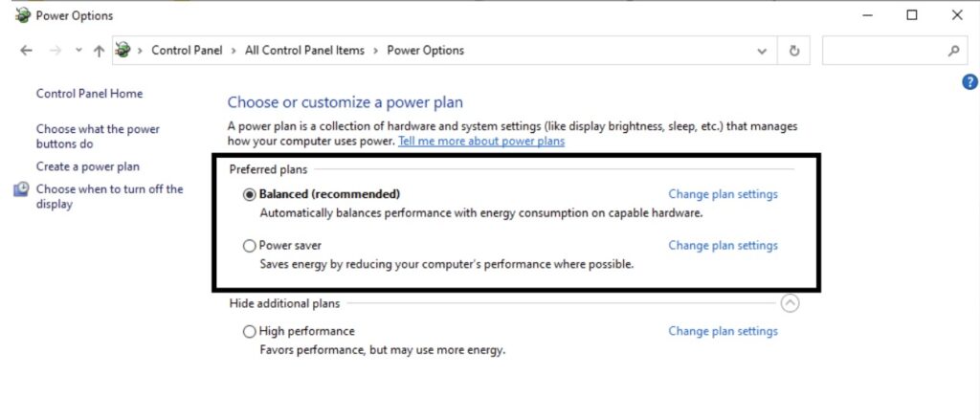Go to All Control Panel Items breadcrumb
The width and height of the screenshot is (980, 419).
coord(304,51)
